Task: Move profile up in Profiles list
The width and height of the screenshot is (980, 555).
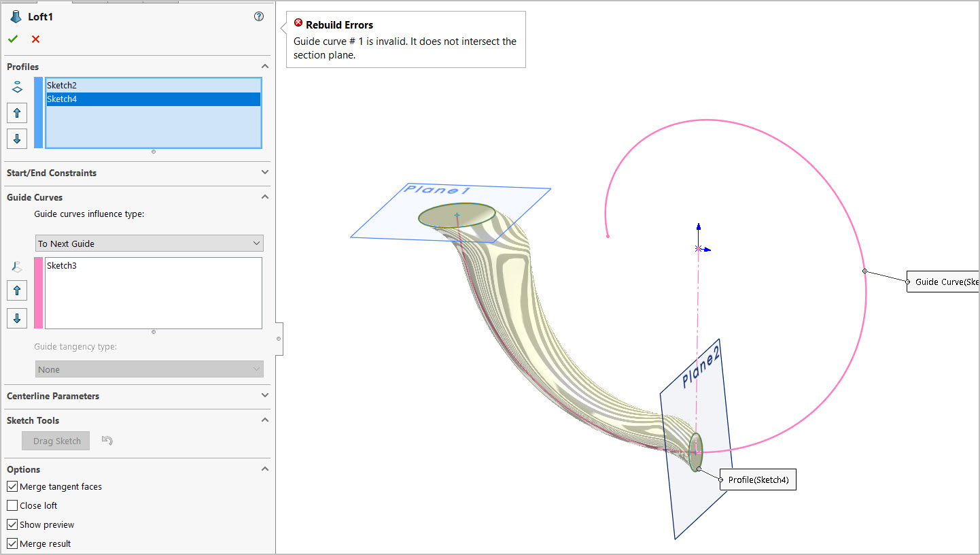Action: 17,113
